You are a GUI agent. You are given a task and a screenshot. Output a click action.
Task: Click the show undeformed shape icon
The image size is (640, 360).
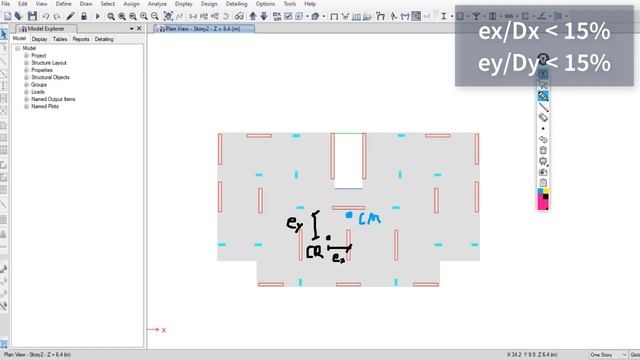[x=334, y=16]
